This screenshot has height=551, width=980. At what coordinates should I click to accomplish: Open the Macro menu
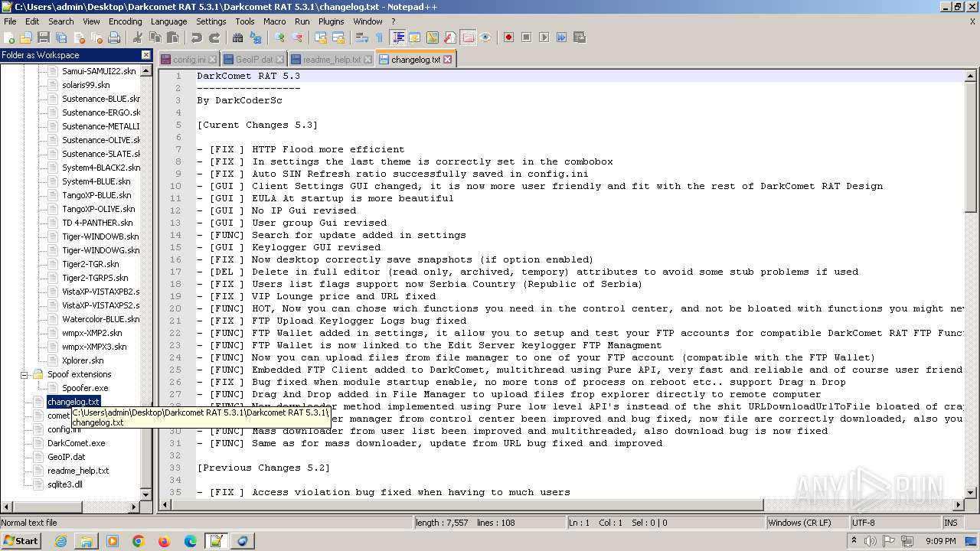click(274, 21)
